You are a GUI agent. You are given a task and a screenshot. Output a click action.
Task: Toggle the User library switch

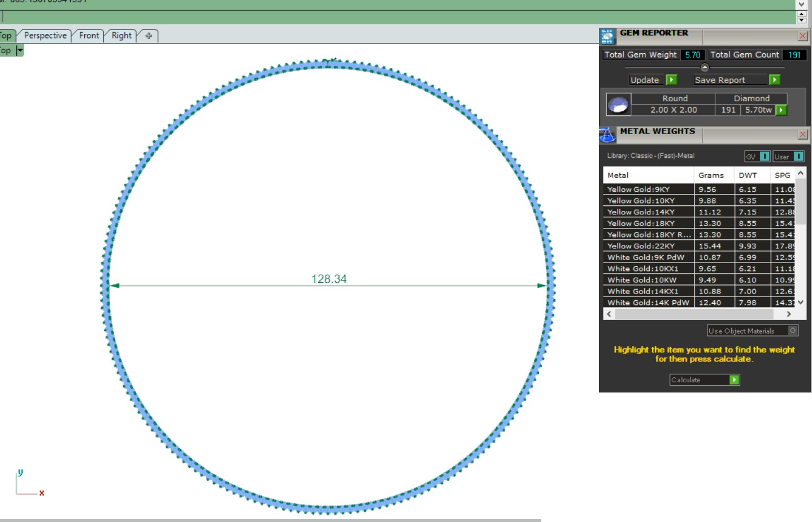click(798, 157)
